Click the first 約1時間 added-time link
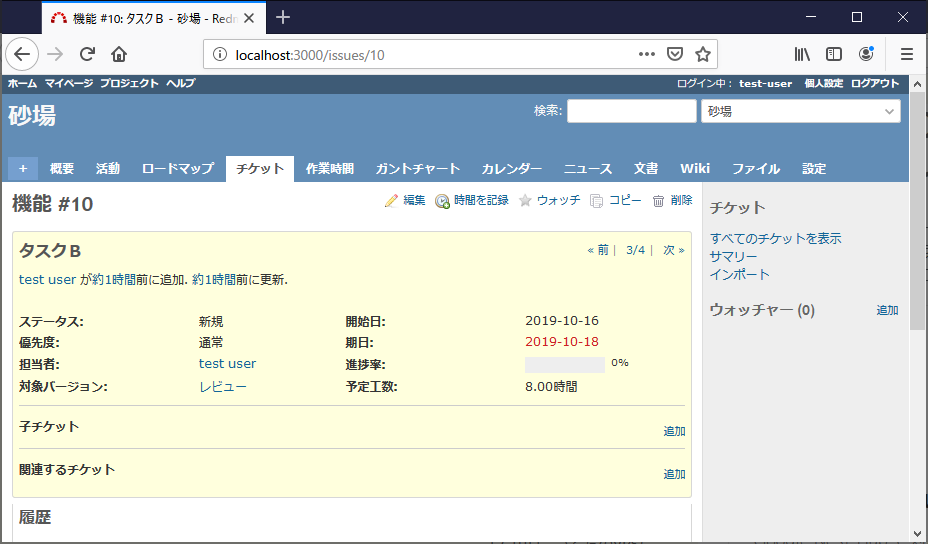This screenshot has width=928, height=544. [114, 279]
